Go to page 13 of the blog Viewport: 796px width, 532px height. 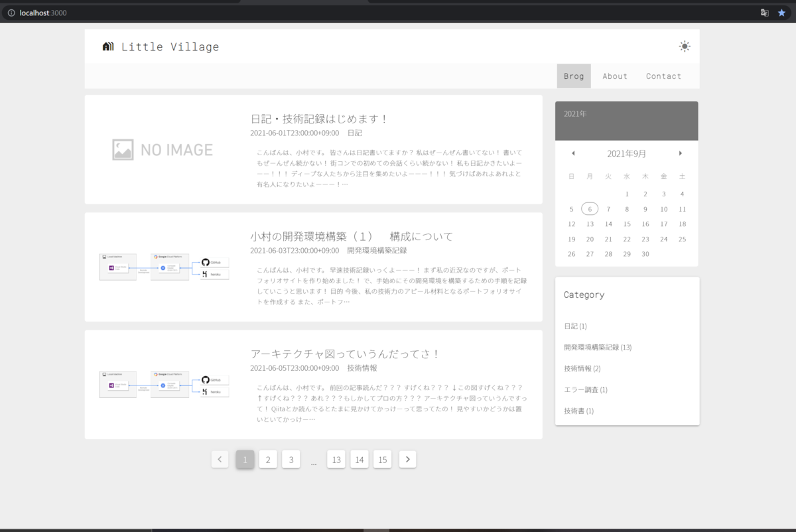pyautogui.click(x=336, y=459)
